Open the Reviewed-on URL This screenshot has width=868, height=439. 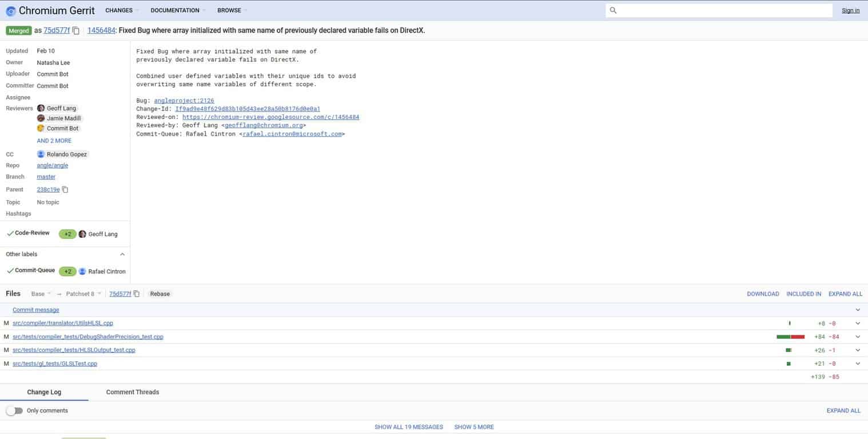[271, 117]
